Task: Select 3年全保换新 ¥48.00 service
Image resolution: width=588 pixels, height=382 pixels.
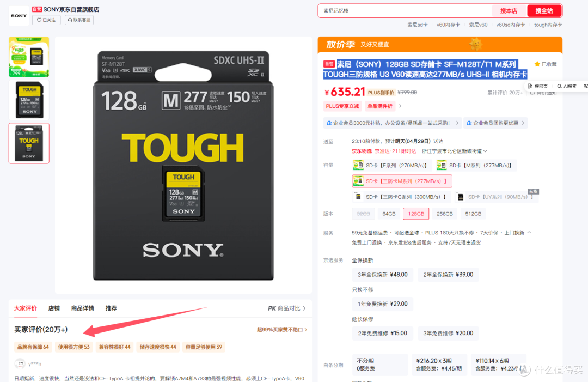Action: 383,275
